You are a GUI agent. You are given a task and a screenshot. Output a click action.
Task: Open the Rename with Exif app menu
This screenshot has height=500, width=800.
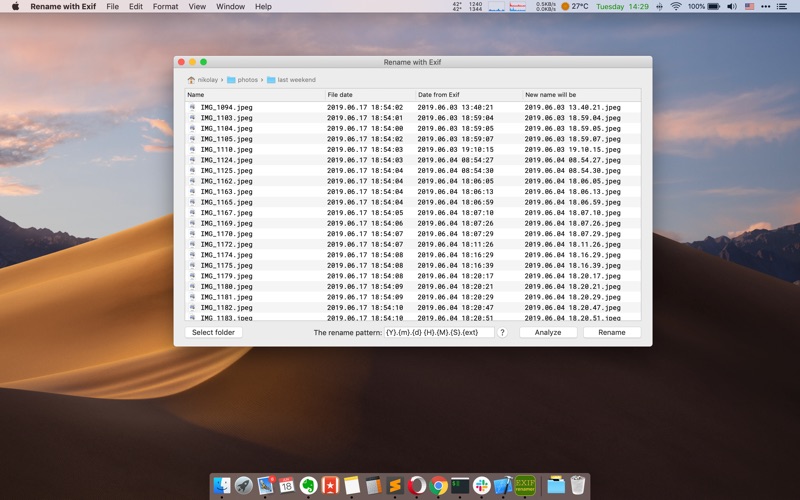point(63,7)
